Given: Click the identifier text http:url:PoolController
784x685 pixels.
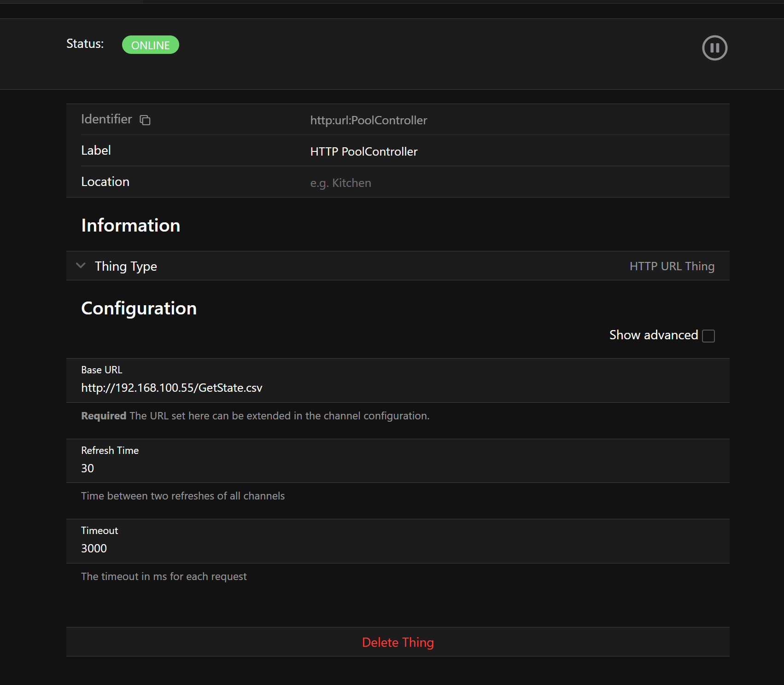Looking at the screenshot, I should point(369,120).
